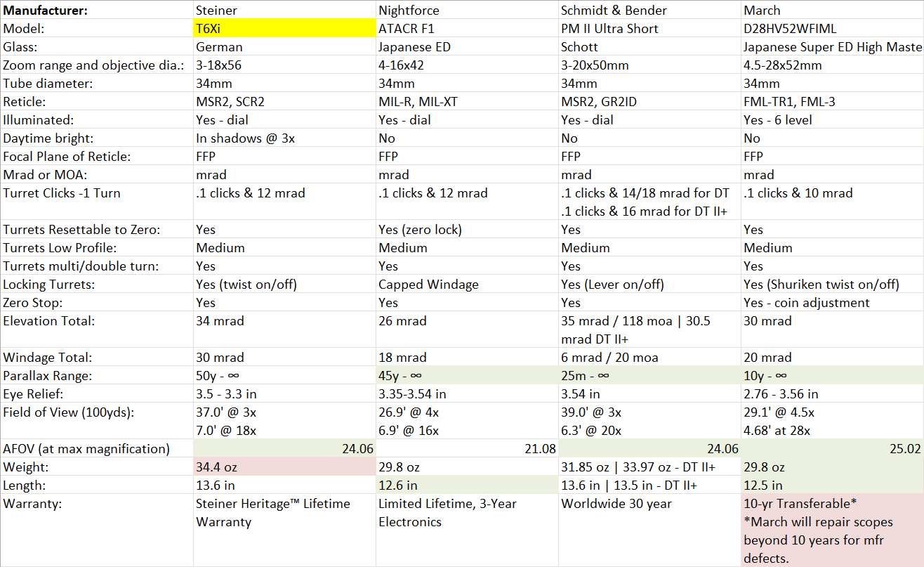Select the 'German' glass cell
The width and height of the screenshot is (924, 567).
(x=285, y=47)
